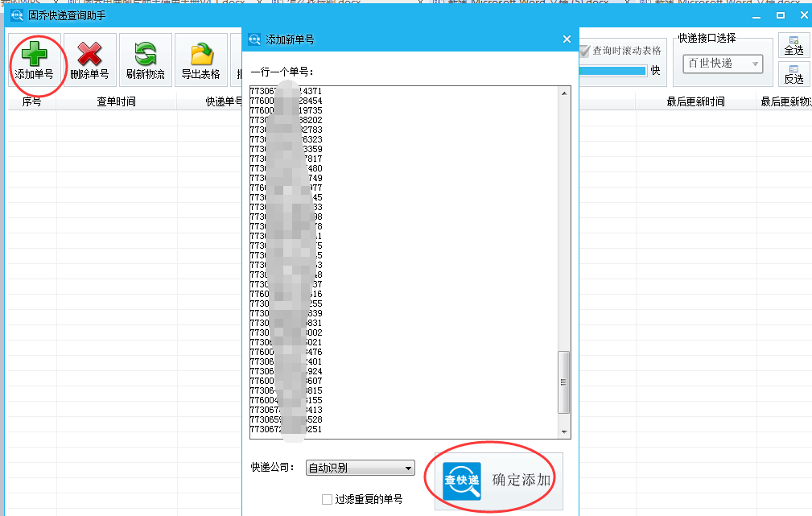Close the 添加新单号 dialog

(567, 39)
